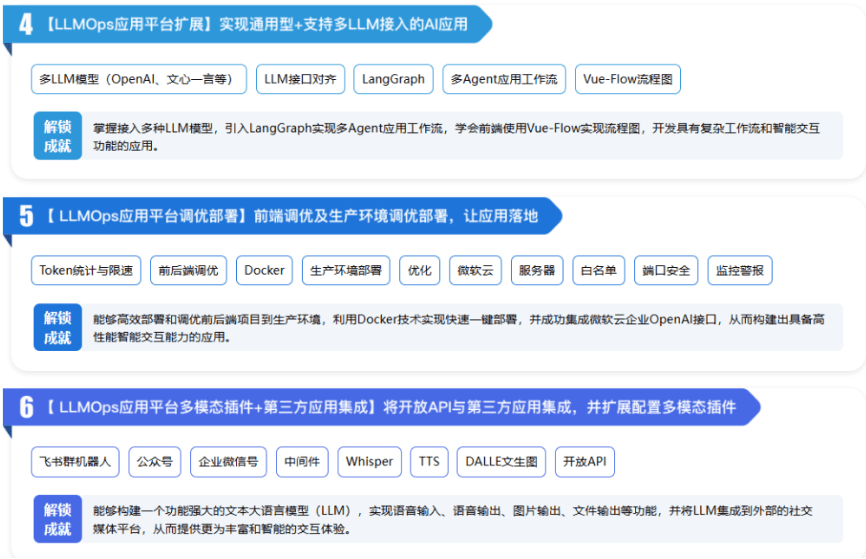Click 解锁成就 badge in section 5
The image size is (866, 559).
click(57, 327)
